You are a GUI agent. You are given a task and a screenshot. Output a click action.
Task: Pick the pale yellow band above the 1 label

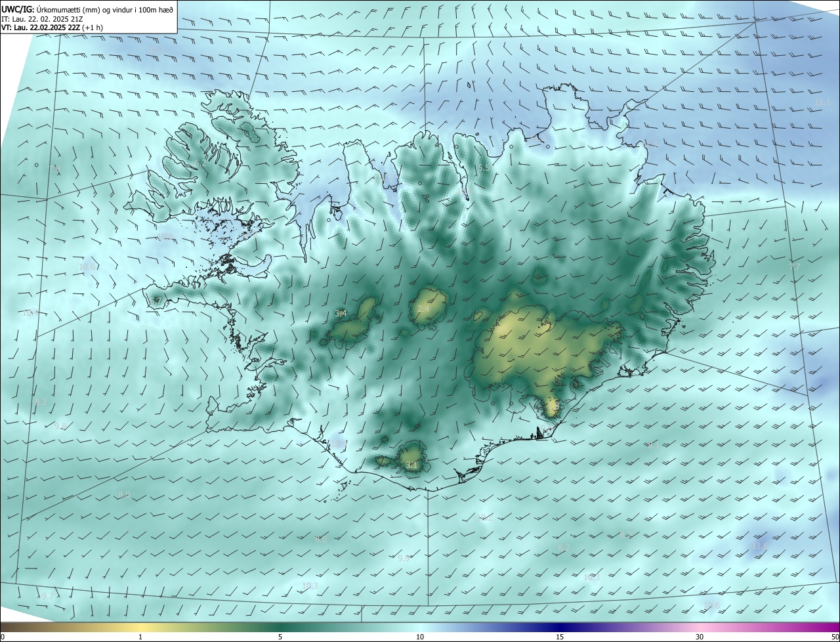click(x=140, y=627)
